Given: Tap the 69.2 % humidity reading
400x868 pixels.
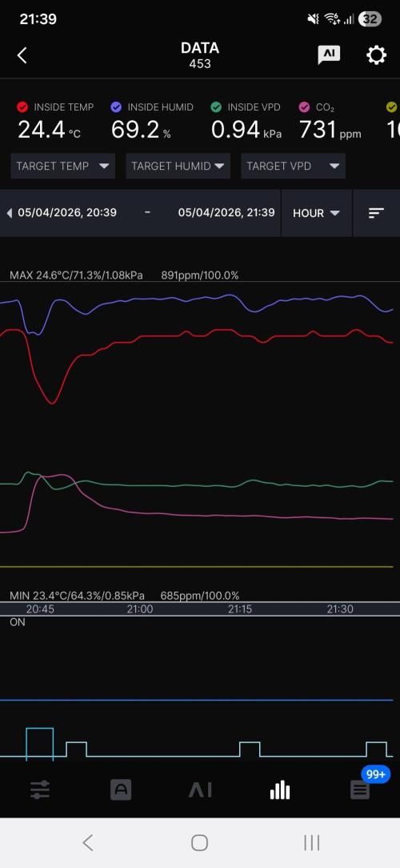Looking at the screenshot, I should pos(141,130).
